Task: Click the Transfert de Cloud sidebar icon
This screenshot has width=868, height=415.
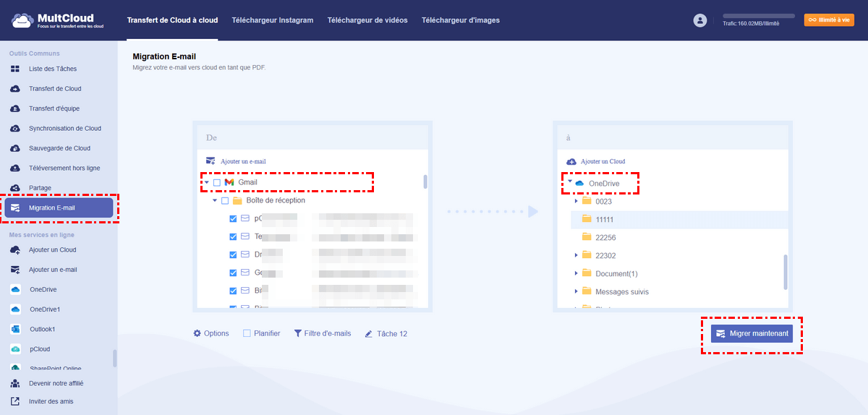Action: pyautogui.click(x=15, y=89)
